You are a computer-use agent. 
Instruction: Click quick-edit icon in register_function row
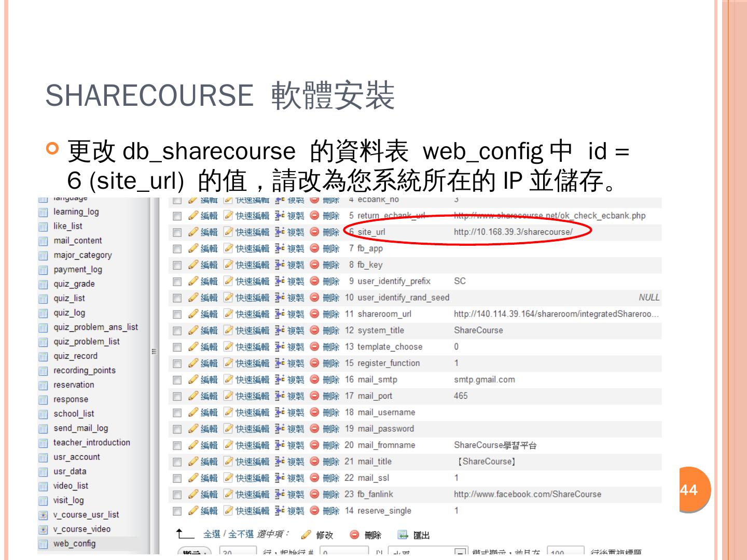tap(228, 363)
